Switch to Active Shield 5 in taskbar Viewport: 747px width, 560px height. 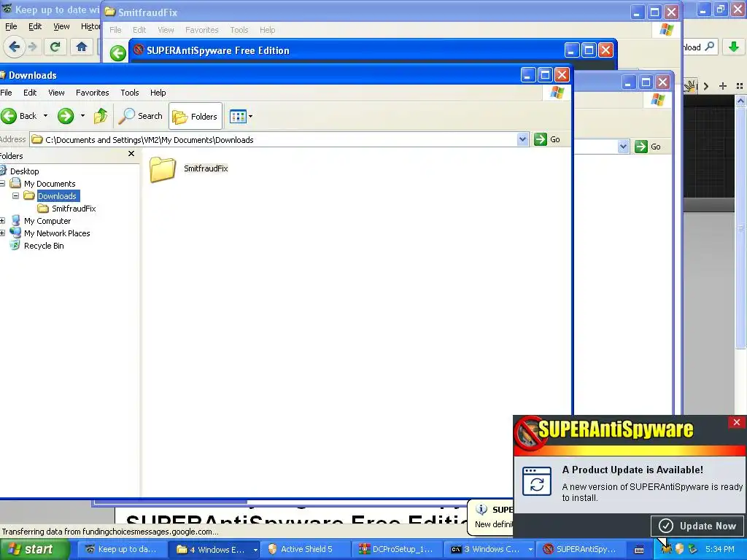point(307,549)
